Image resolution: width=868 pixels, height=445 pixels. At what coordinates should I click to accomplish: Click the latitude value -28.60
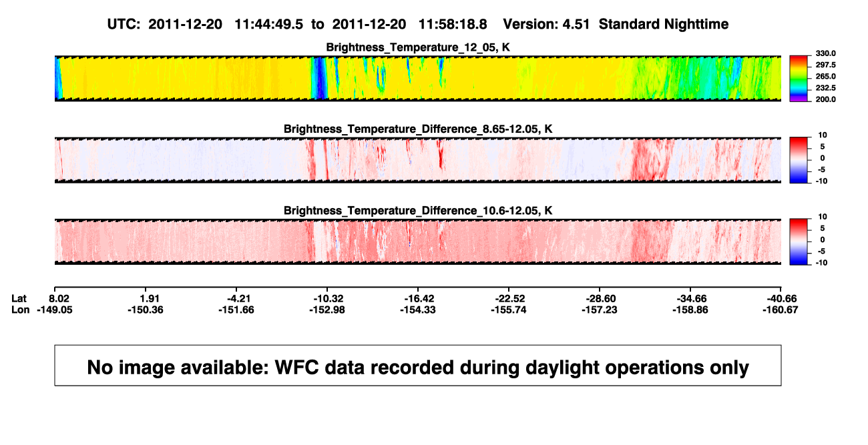click(x=600, y=298)
